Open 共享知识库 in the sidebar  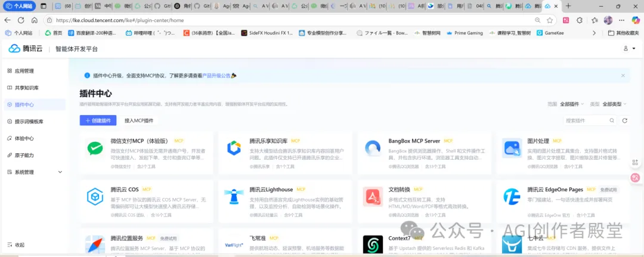[x=35, y=88]
